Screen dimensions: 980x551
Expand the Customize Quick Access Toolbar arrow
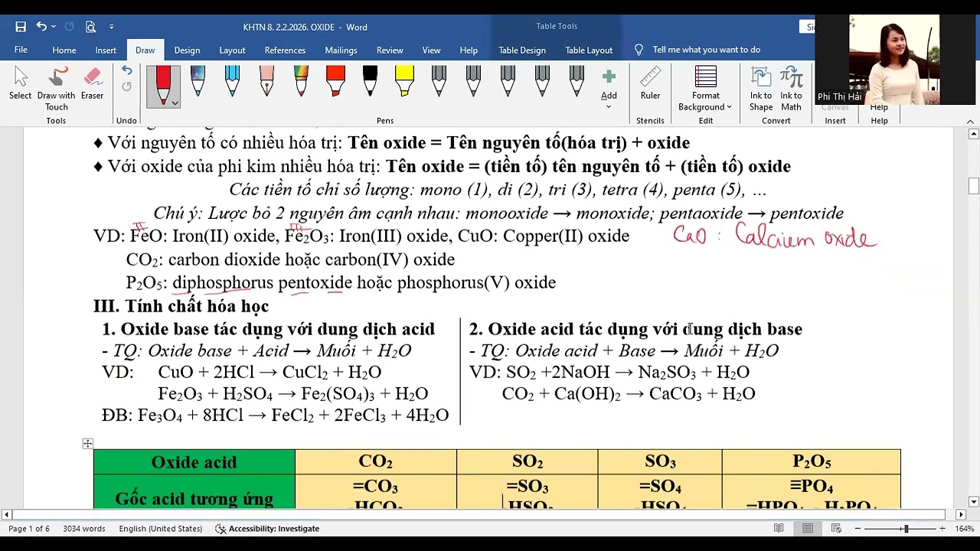pyautogui.click(x=111, y=27)
